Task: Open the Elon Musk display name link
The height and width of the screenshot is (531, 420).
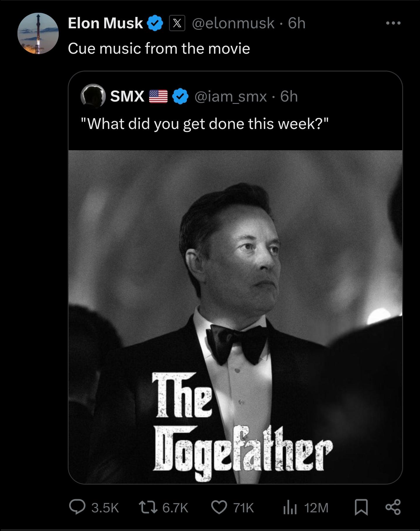Action: tap(105, 23)
